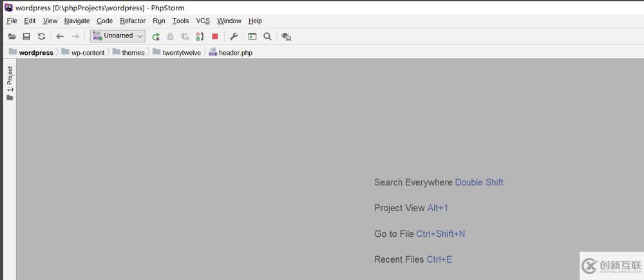Click the Search Everywhere Double Shift hint
This screenshot has height=280, width=644.
point(439,182)
